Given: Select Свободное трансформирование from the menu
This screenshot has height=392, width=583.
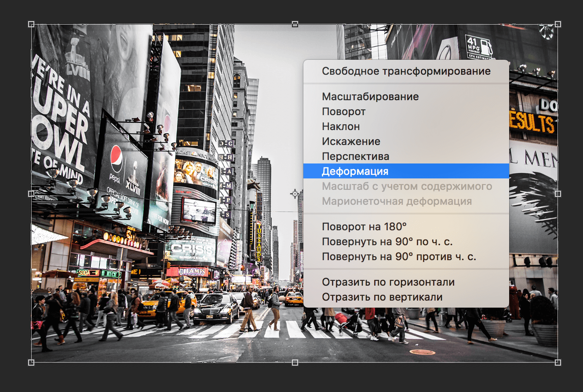Looking at the screenshot, I should (406, 71).
